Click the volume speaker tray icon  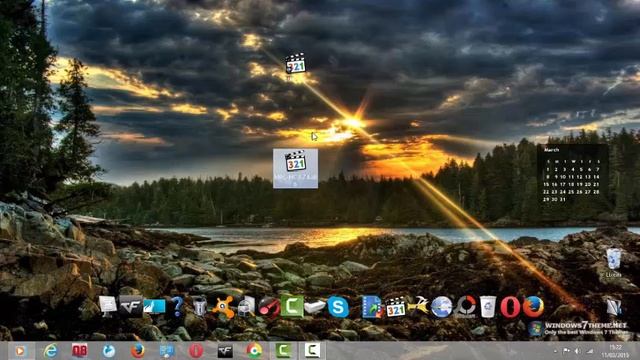tap(578, 351)
